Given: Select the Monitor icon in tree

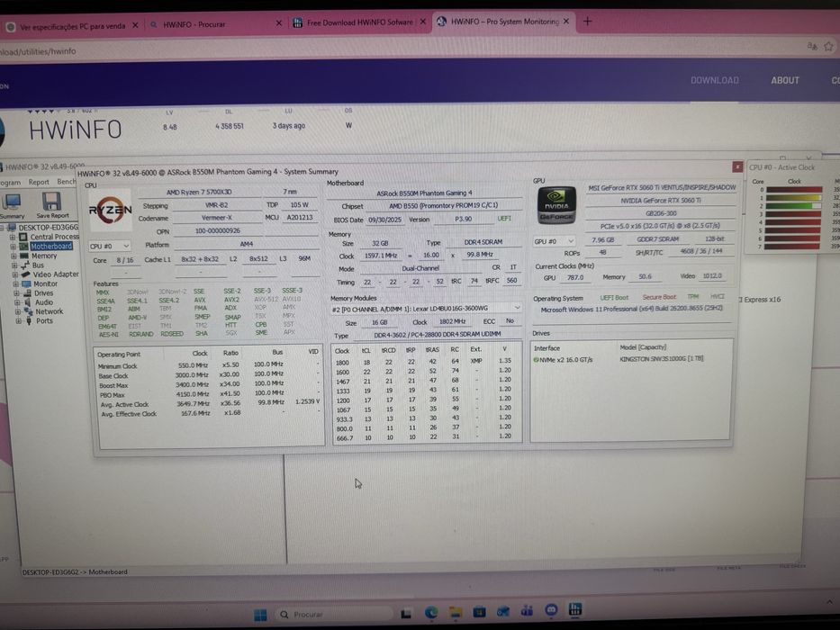Looking at the screenshot, I should (x=26, y=283).
